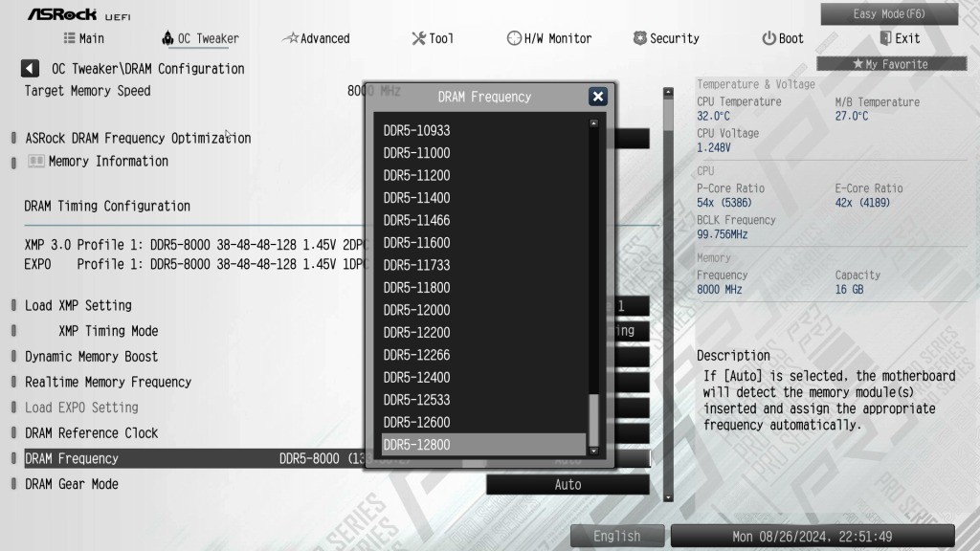Select DDR5-11200 frequency

coord(483,175)
